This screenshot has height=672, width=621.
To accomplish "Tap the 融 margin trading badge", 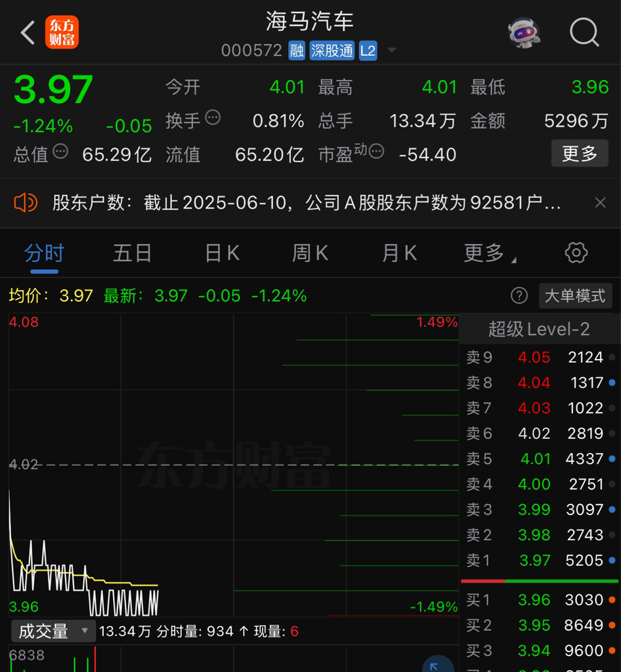I will point(297,51).
